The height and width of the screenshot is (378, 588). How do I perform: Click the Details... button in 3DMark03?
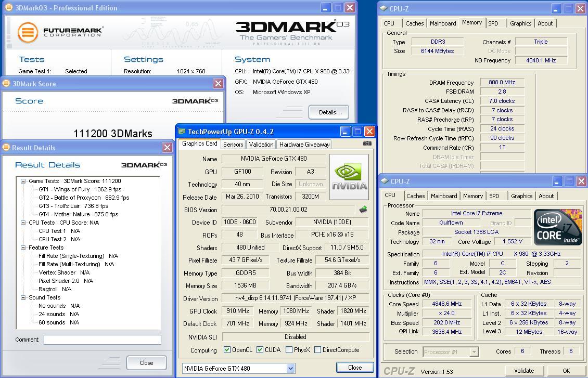pos(329,112)
